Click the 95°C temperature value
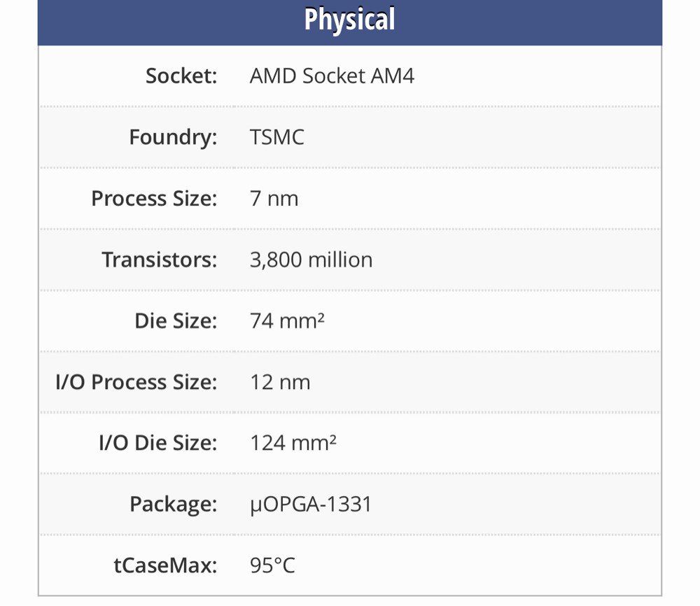This screenshot has width=700, height=606. pyautogui.click(x=272, y=565)
